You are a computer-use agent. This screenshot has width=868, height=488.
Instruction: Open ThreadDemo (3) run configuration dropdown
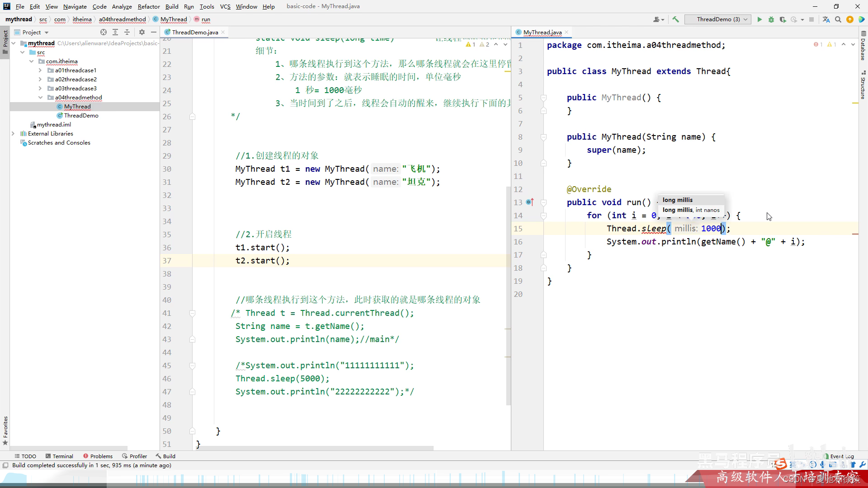(x=718, y=19)
